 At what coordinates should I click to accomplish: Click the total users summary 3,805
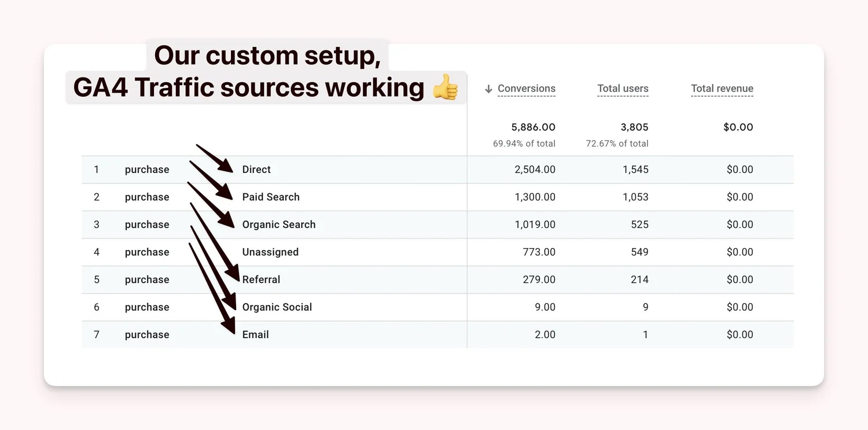click(x=634, y=127)
